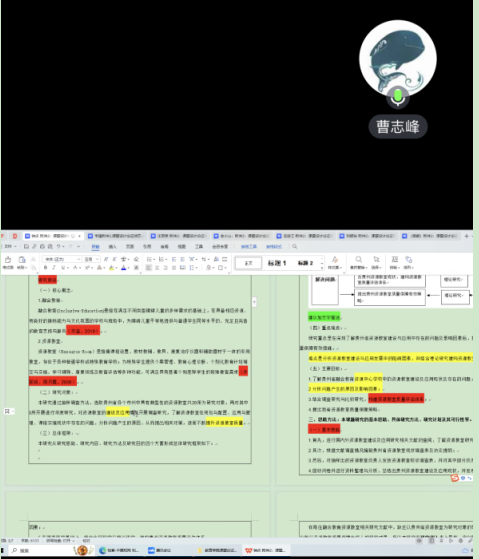Toggle Italic formatting in the ribbon

coord(54,267)
